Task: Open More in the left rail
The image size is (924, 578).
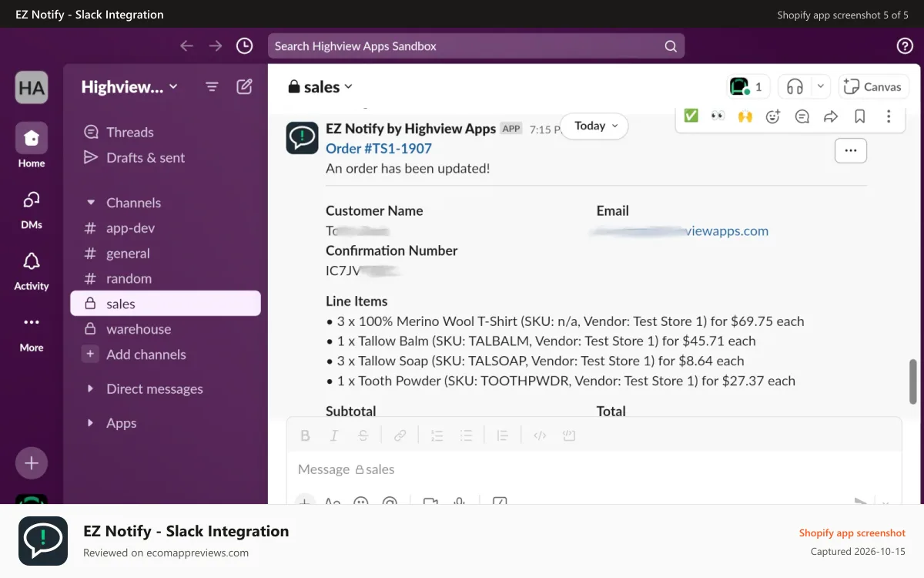Action: tap(32, 331)
